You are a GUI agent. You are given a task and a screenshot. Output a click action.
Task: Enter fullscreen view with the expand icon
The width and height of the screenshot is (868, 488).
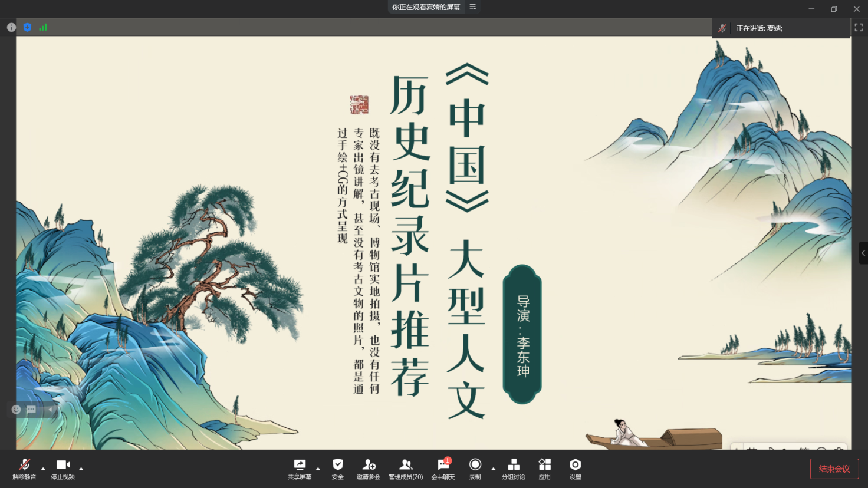tap(859, 27)
